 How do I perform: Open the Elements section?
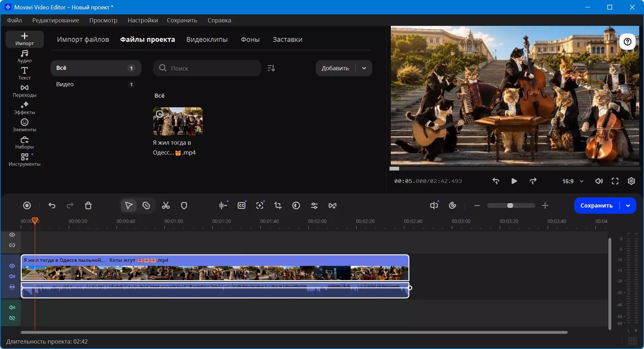pos(24,125)
